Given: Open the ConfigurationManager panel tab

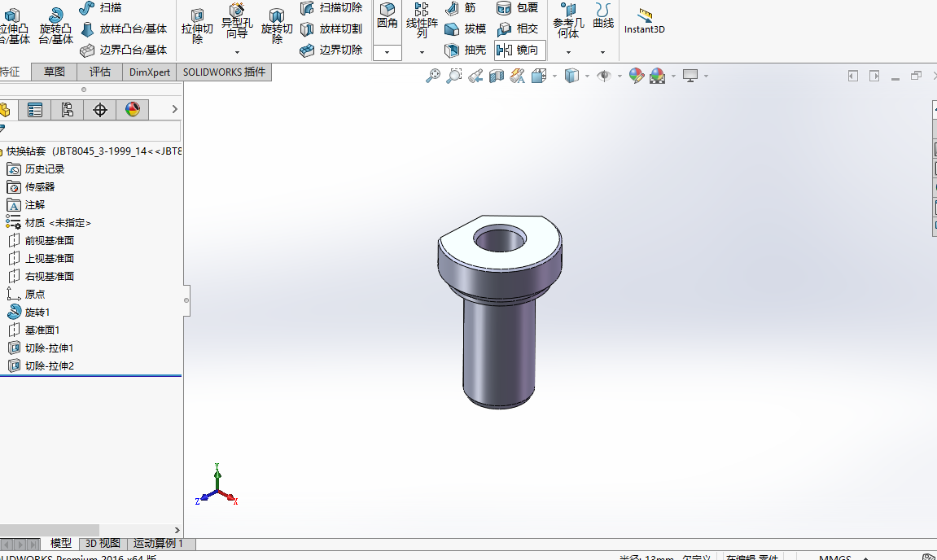Looking at the screenshot, I should pos(67,110).
